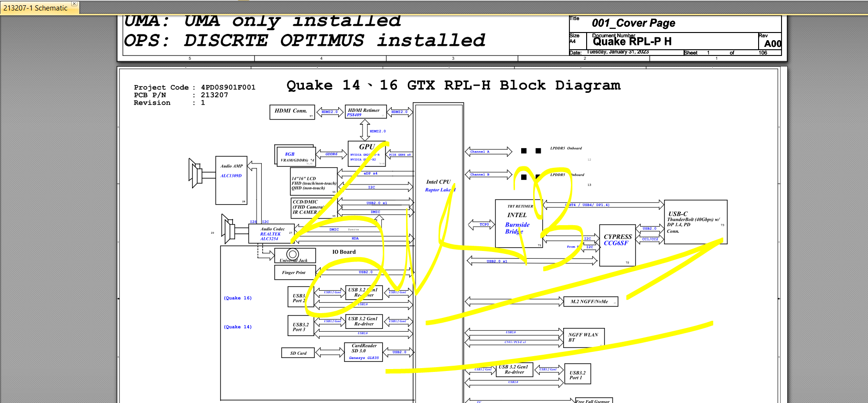Click the 'eDP x4' signal label
Screen dimensions: 868x403
pos(370,174)
